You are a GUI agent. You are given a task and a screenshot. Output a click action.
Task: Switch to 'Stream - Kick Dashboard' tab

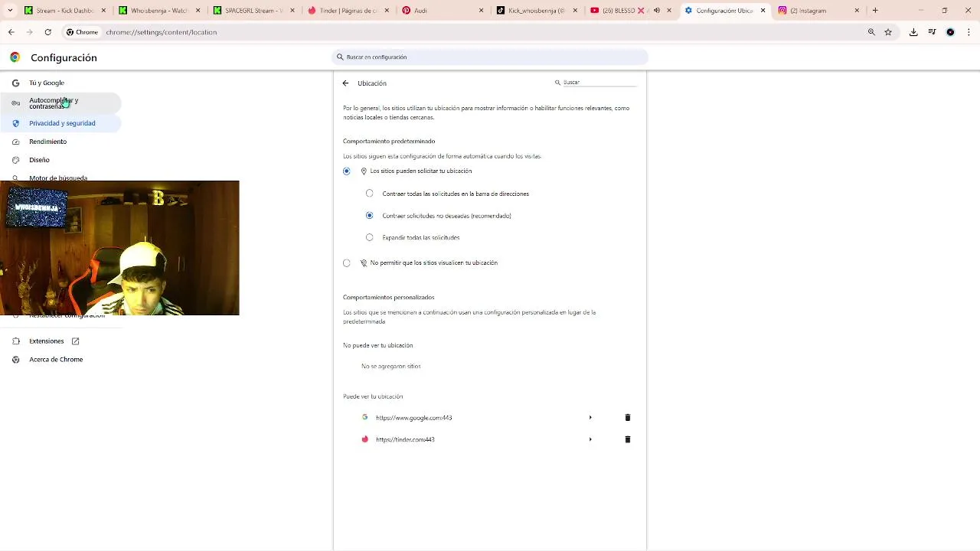65,11
